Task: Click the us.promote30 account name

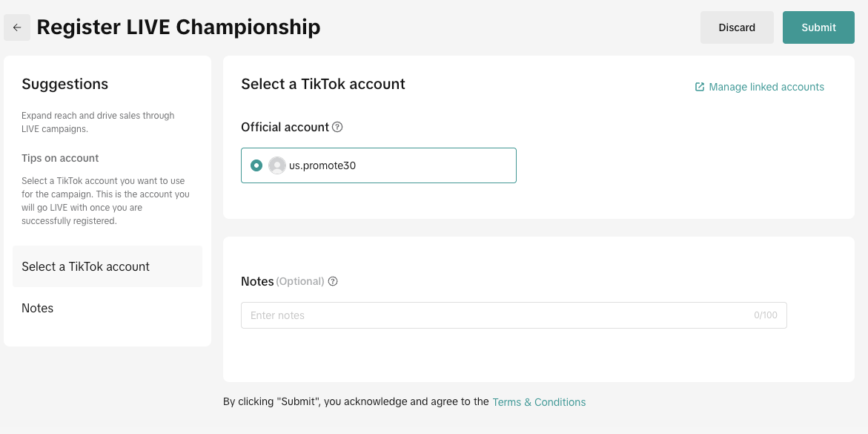Action: [x=322, y=165]
